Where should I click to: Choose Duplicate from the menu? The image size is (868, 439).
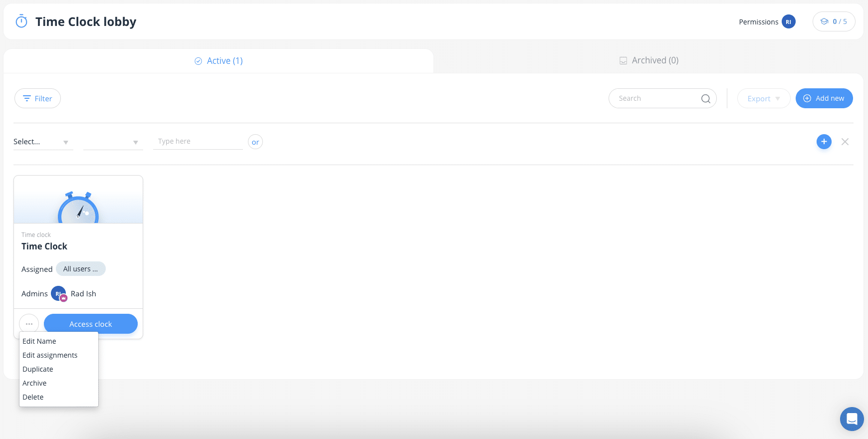pyautogui.click(x=59, y=369)
